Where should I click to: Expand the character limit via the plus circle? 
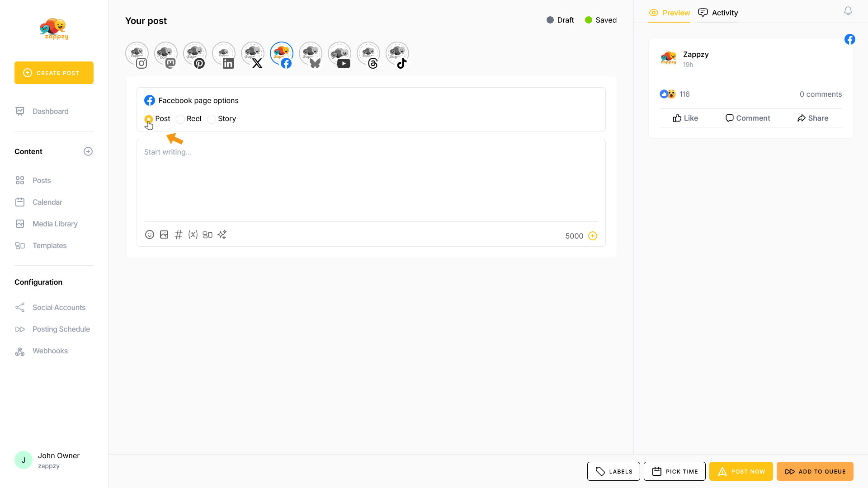593,236
